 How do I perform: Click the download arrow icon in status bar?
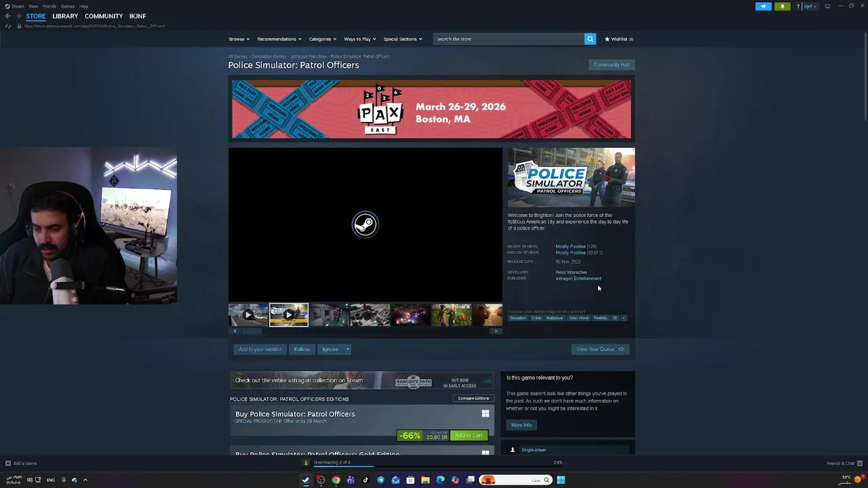(x=306, y=463)
